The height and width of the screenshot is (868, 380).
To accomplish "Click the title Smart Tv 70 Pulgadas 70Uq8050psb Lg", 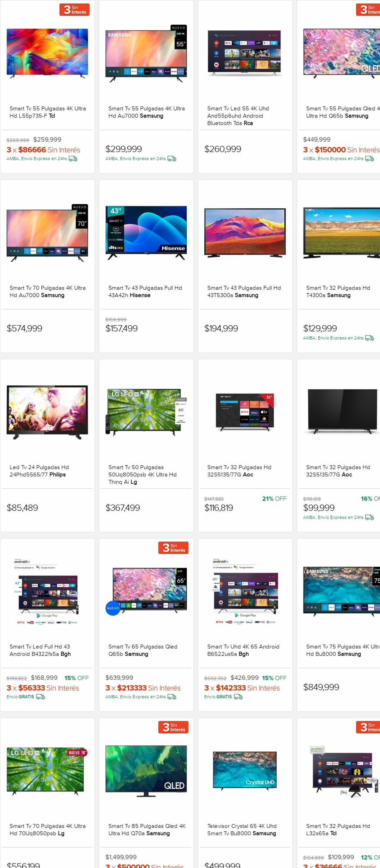I will [47, 830].
